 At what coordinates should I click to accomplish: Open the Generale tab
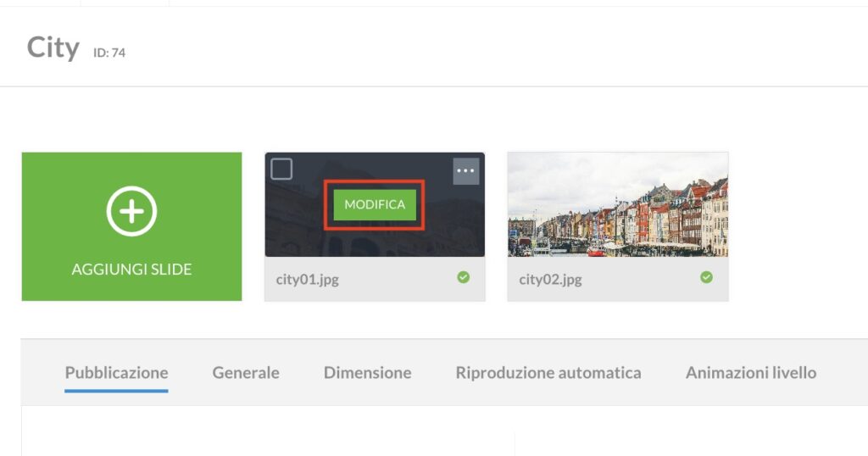pyautogui.click(x=246, y=372)
